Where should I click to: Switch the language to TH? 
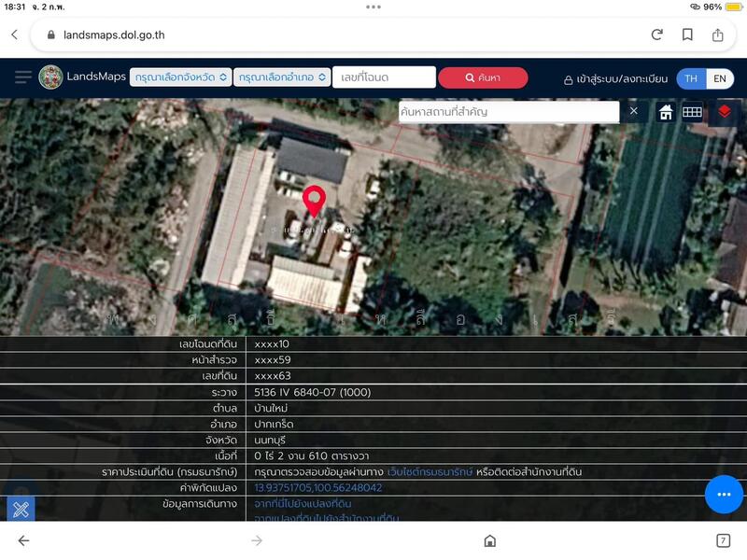tap(691, 78)
